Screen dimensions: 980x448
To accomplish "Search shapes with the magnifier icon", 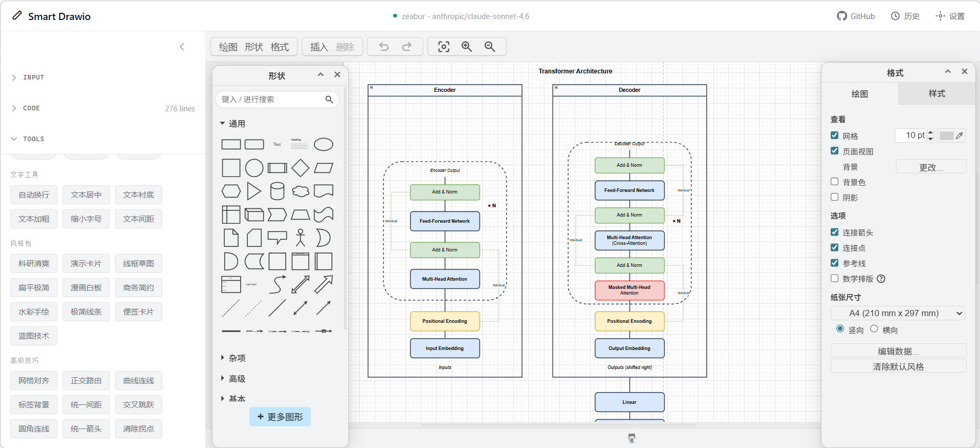I will [329, 99].
